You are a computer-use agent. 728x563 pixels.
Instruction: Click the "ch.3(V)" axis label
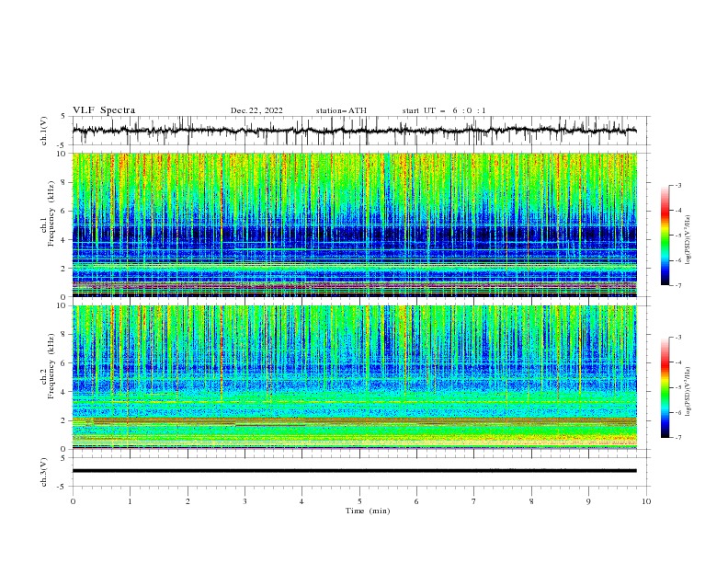pos(44,472)
